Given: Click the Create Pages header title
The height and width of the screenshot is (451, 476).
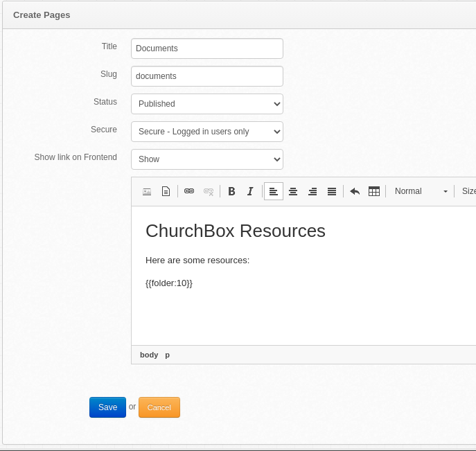Looking at the screenshot, I should tap(42, 15).
